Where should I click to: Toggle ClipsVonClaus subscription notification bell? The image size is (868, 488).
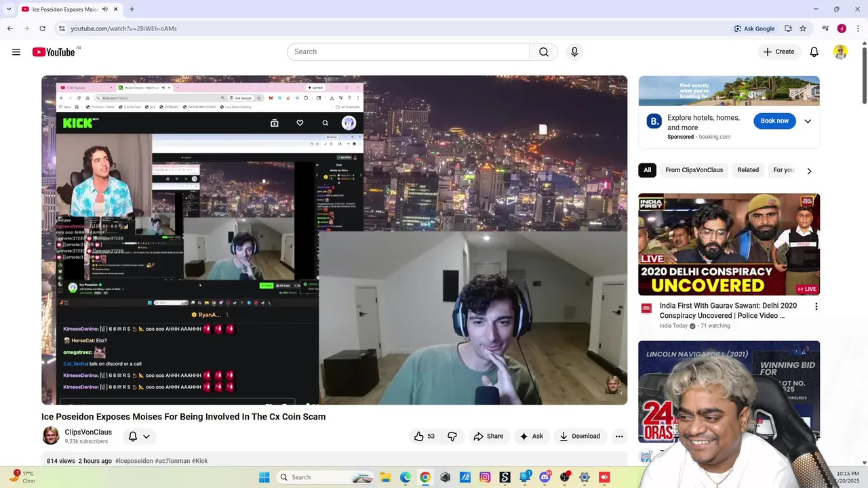(139, 436)
